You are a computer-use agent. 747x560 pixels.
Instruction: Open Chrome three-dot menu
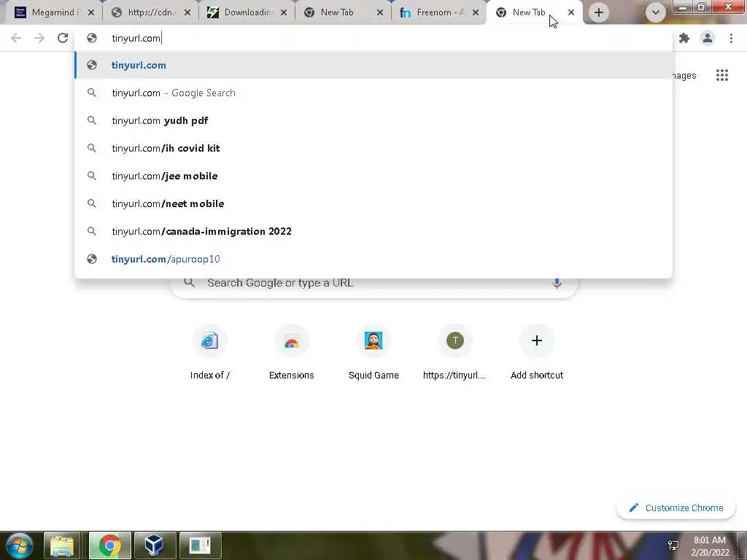pos(731,38)
